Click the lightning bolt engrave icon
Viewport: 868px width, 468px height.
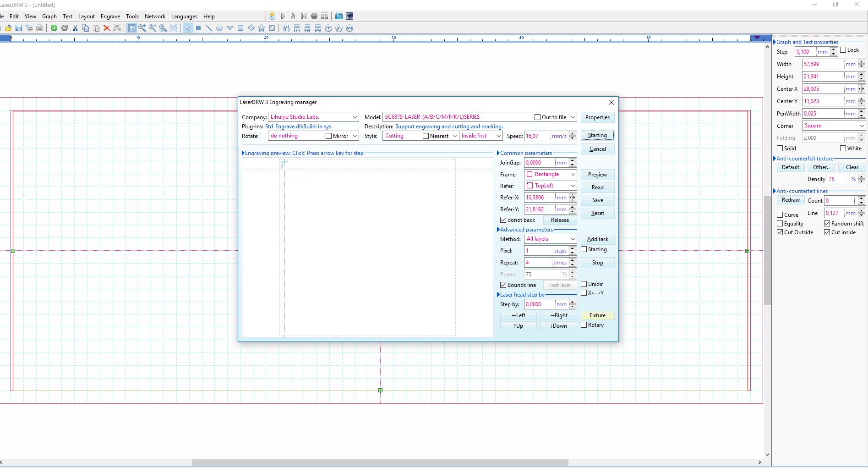pos(272,16)
